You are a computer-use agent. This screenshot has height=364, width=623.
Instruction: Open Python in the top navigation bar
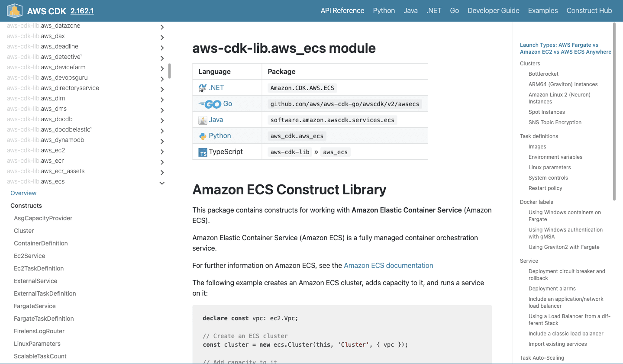click(384, 11)
